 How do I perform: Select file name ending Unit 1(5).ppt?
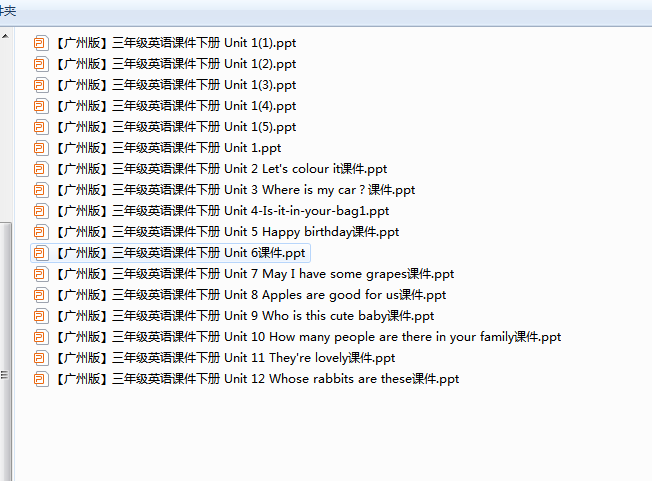pos(176,127)
